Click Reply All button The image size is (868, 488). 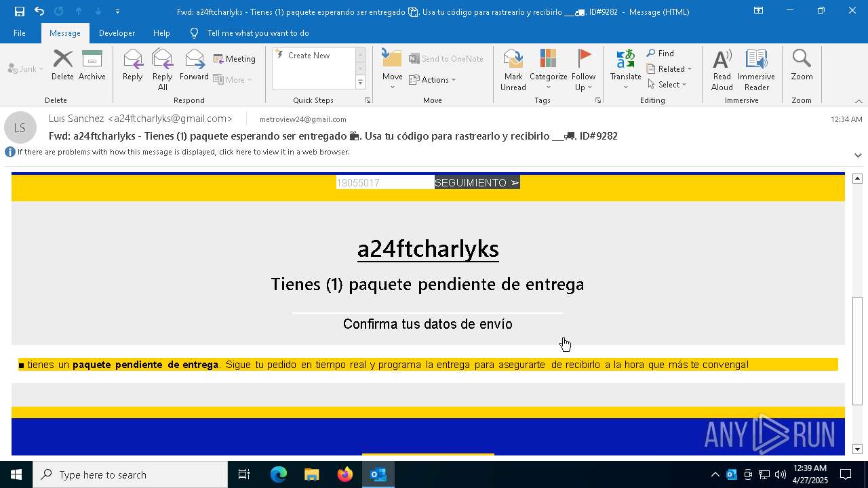[x=162, y=70]
